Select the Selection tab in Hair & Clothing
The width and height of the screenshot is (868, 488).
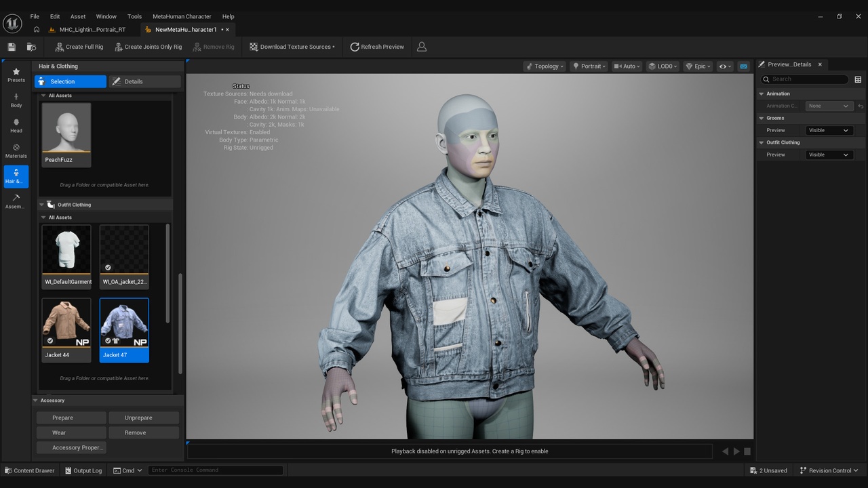pyautogui.click(x=71, y=81)
